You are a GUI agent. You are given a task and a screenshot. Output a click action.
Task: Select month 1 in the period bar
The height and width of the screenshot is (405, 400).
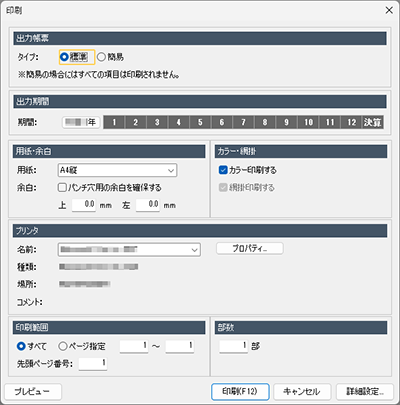(x=114, y=122)
